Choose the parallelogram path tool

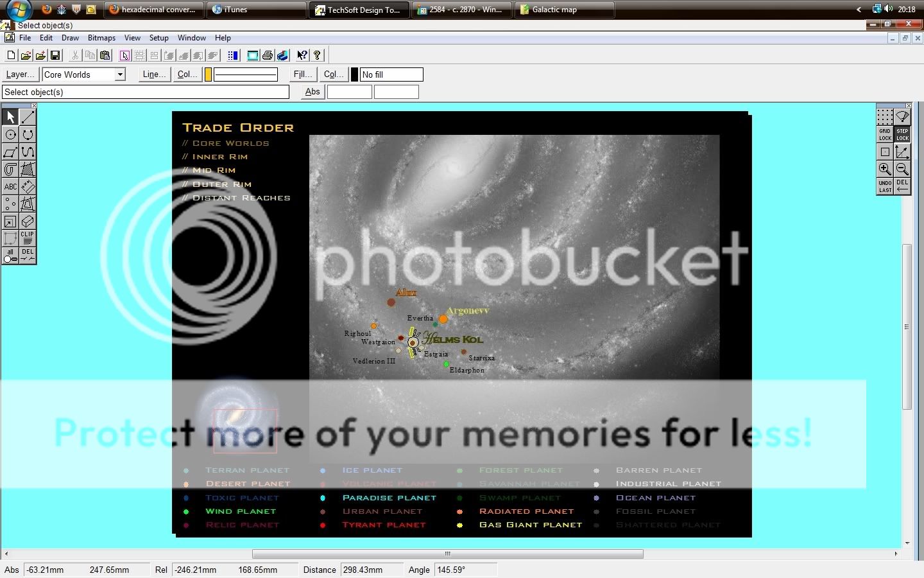pos(10,152)
